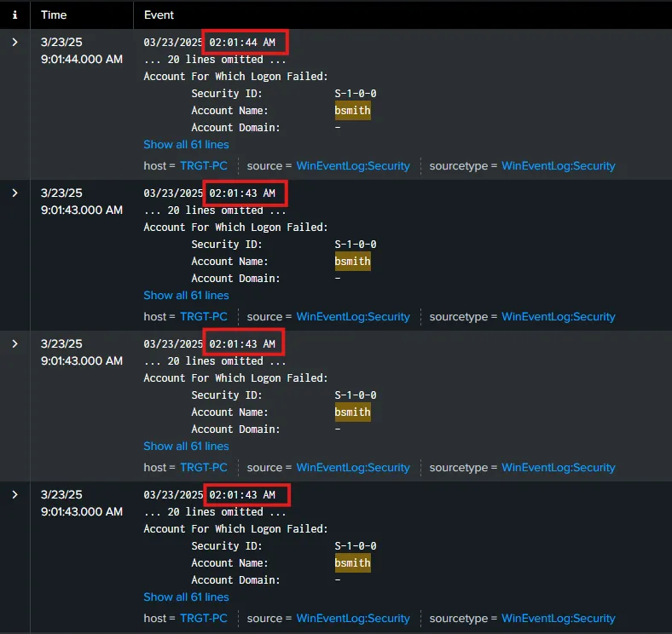672x634 pixels.
Task: Expand the second event row chevron
Action: [x=14, y=193]
